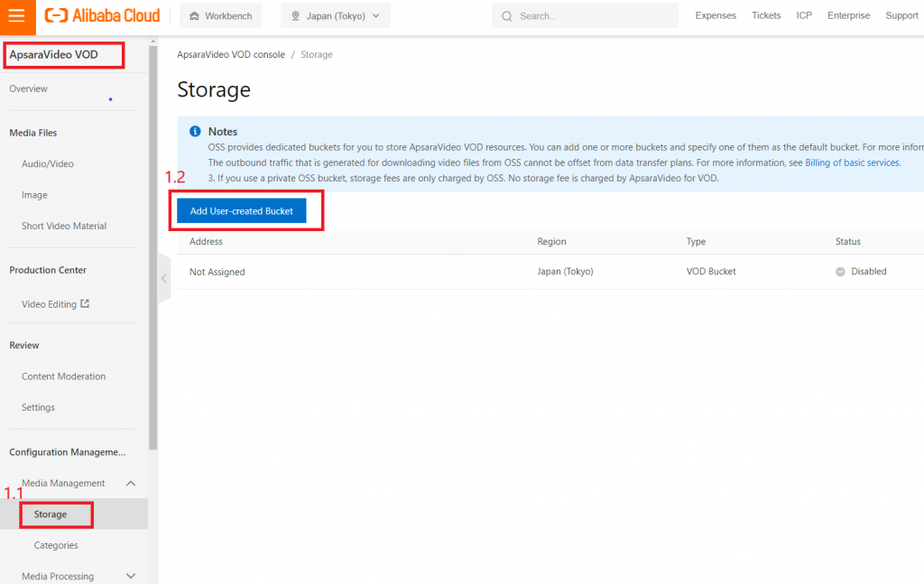Open Billing of basic services link
Viewport: 924px width, 584px height.
point(852,162)
